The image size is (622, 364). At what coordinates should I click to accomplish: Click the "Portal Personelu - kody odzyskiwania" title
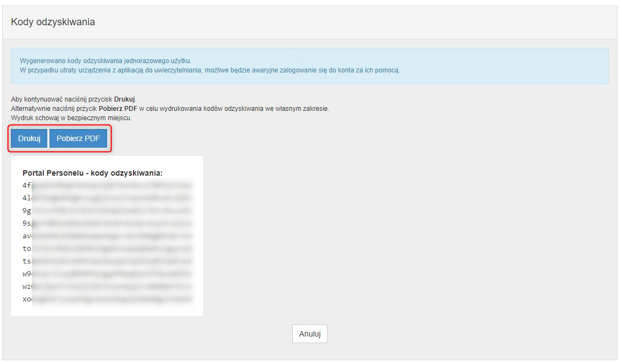(x=92, y=173)
